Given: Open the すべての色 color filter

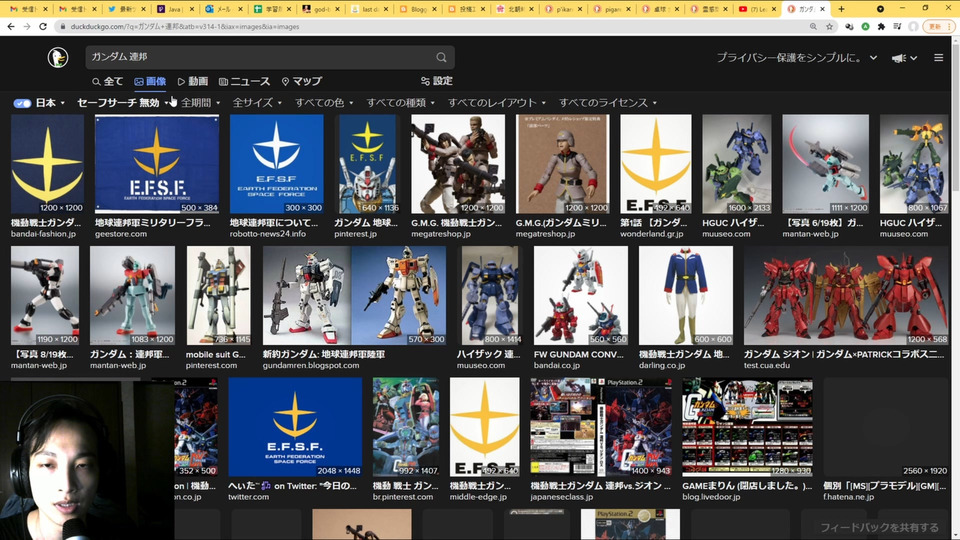Looking at the screenshot, I should [x=324, y=103].
